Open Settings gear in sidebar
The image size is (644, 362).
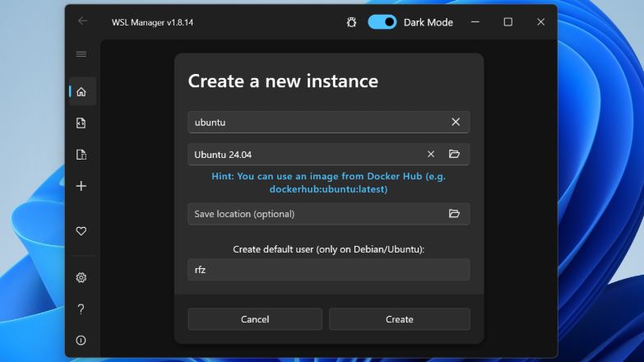[x=81, y=278]
